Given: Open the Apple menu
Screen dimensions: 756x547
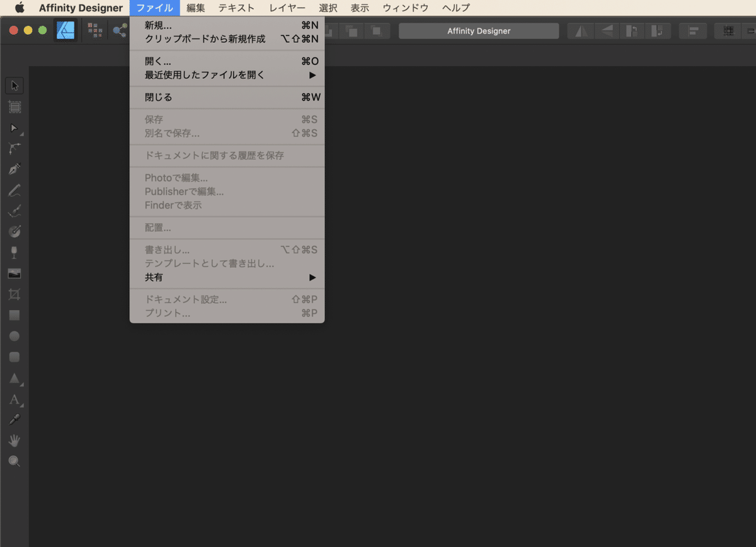Looking at the screenshot, I should coord(20,8).
